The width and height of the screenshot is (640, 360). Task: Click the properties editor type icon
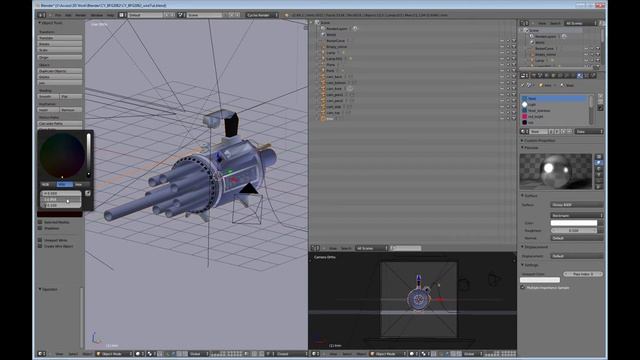(524, 76)
